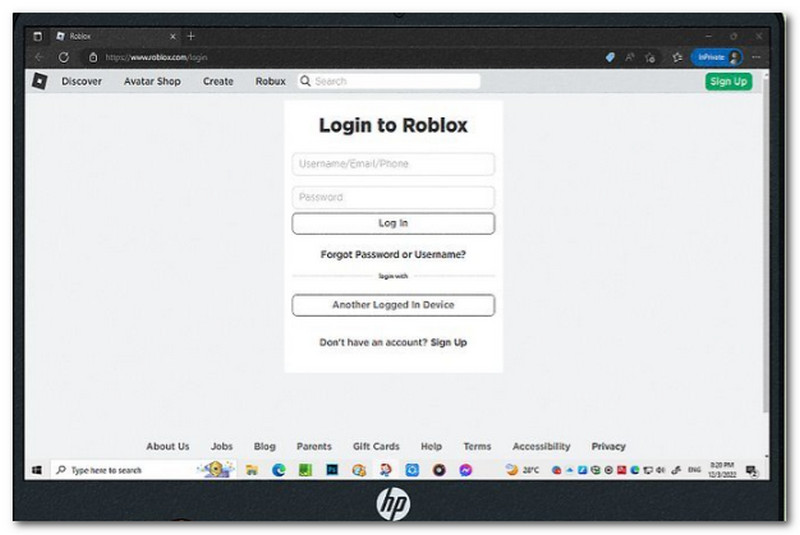Screen dimensions: 800x535
Task: Open the blue square app icon in taskbar
Action: [412, 470]
